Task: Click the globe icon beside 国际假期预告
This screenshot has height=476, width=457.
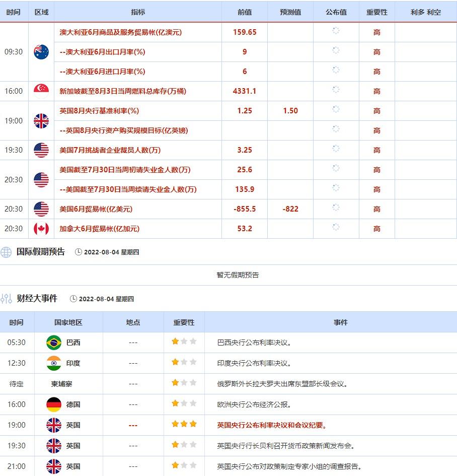Action: 6,252
